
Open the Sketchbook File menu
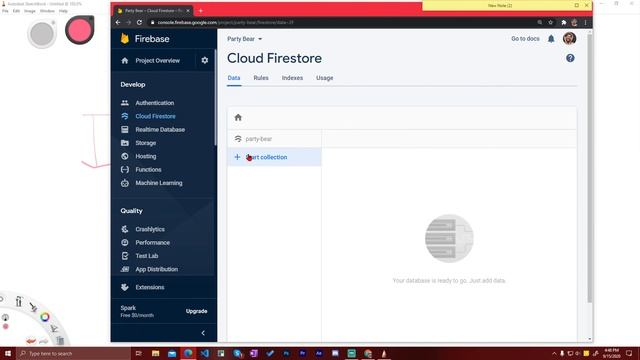[x=5, y=11]
